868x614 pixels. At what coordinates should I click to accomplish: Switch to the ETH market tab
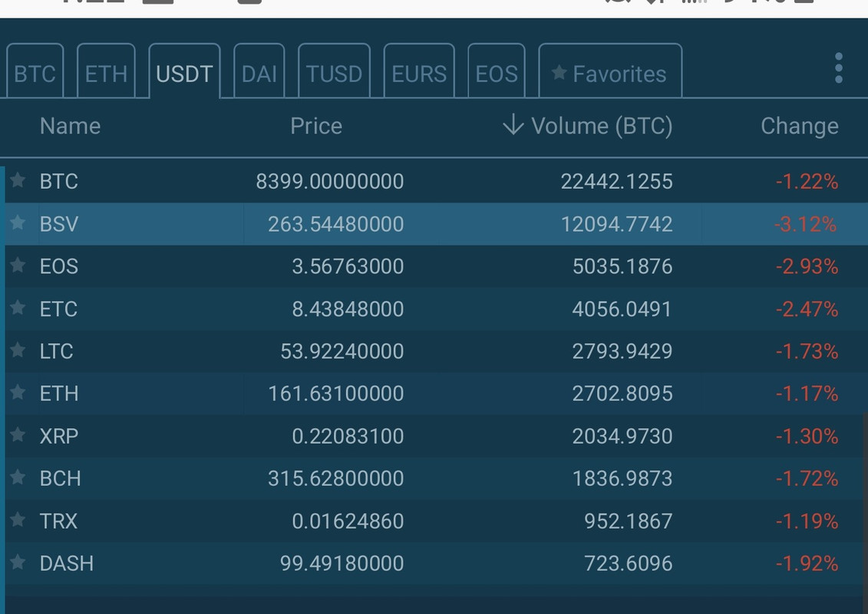[x=106, y=71]
